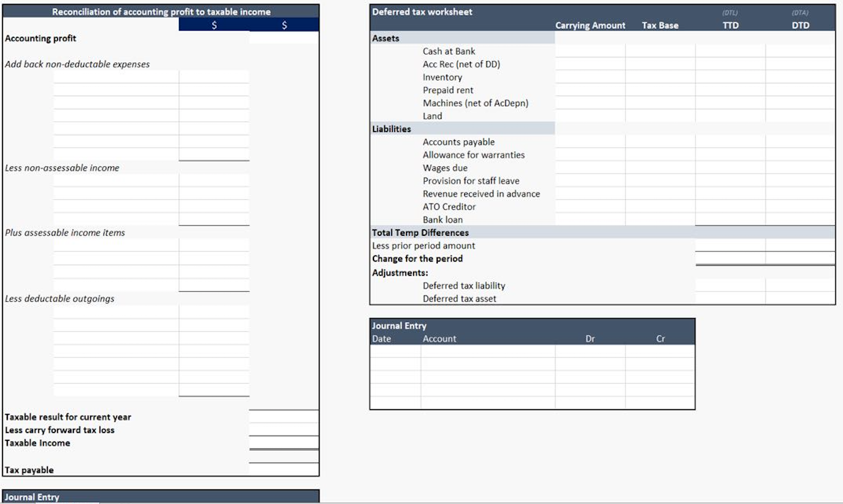
Task: Select the Deferred tax asset DTD cell
Action: (800, 298)
